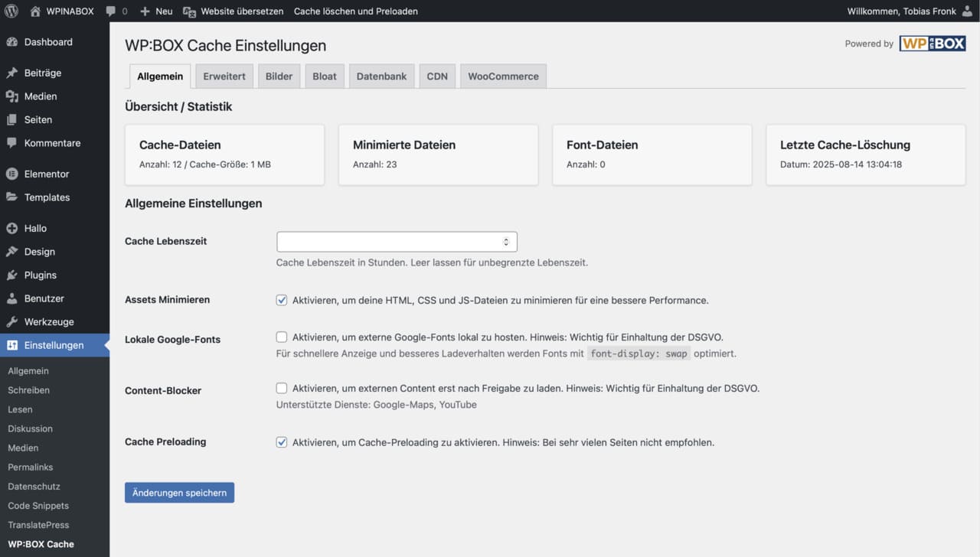Open the WordPress logo menu
The image size is (980, 557).
pos(11,11)
